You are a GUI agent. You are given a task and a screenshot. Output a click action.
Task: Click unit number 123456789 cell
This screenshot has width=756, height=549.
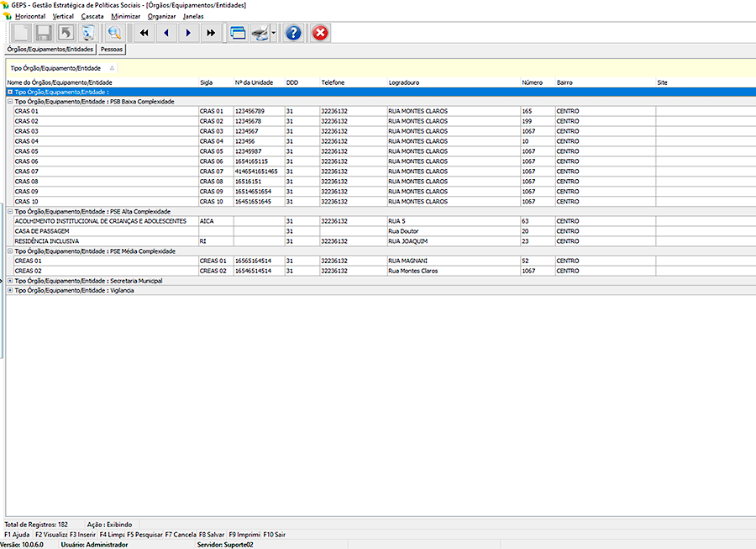tap(259, 111)
